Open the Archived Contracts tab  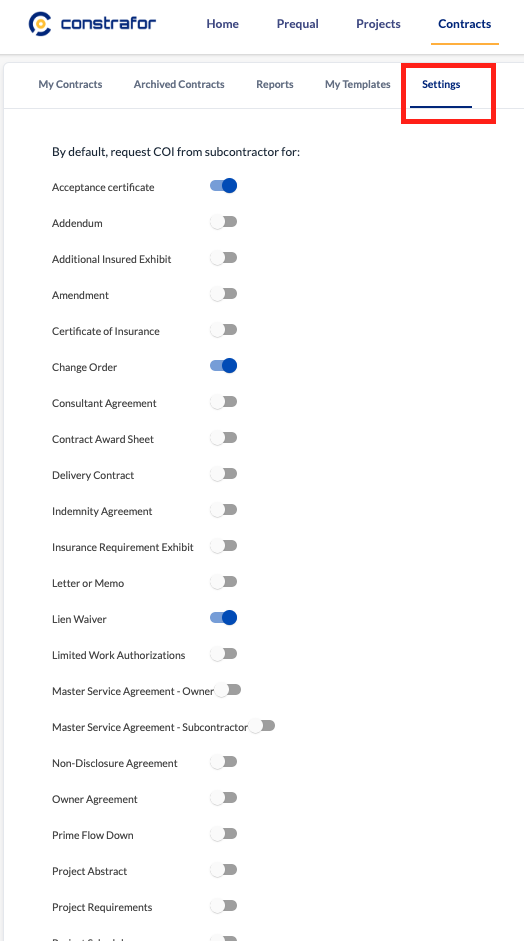pyautogui.click(x=179, y=85)
